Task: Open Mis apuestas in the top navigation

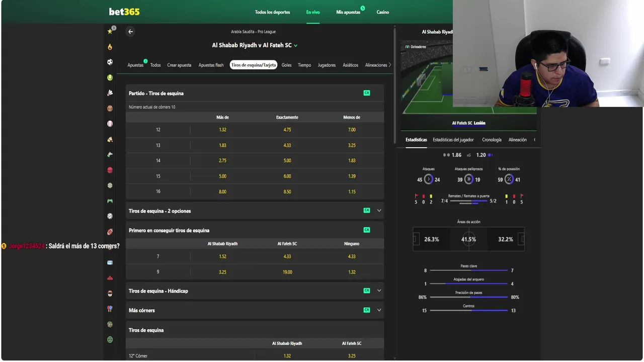Action: tap(348, 12)
